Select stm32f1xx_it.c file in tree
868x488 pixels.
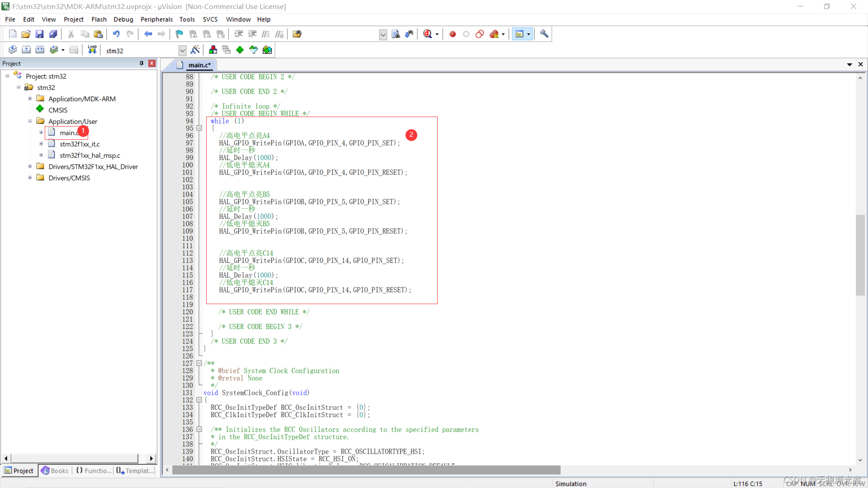point(80,144)
